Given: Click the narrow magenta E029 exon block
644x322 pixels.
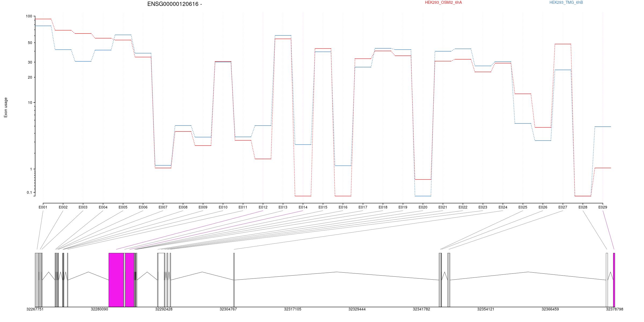Looking at the screenshot, I should pyautogui.click(x=614, y=280).
